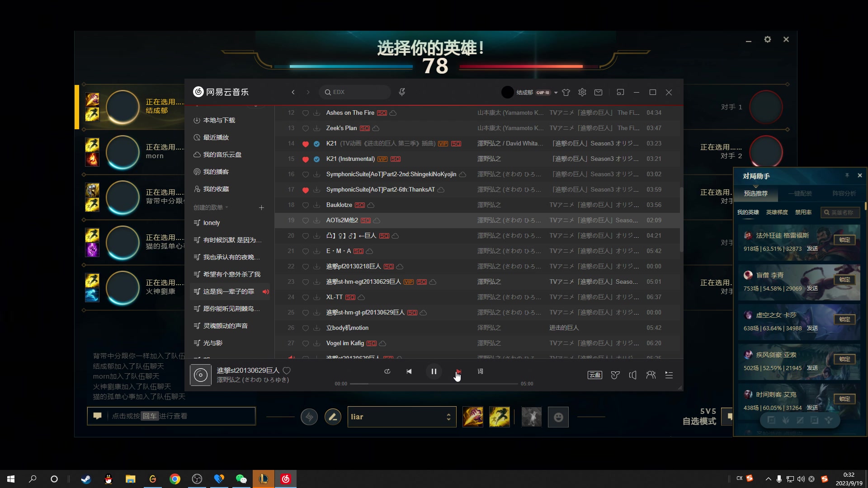The width and height of the screenshot is (868, 488).
Task: Expand the account dropdown arrow beside VIP badge
Action: point(556,93)
